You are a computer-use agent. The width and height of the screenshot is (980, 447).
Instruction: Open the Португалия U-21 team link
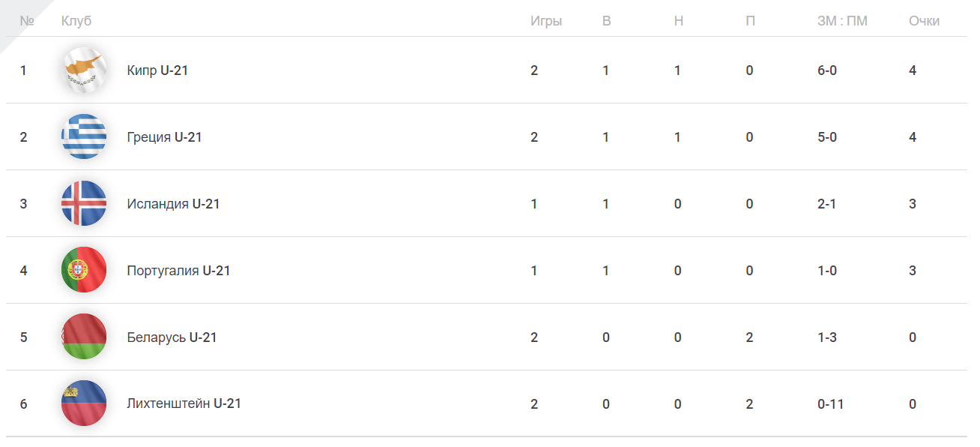[179, 271]
